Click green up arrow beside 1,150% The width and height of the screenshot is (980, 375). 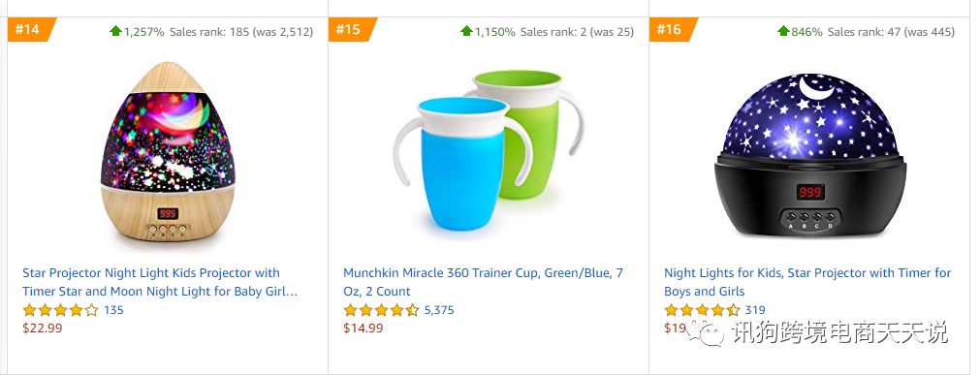(x=466, y=31)
